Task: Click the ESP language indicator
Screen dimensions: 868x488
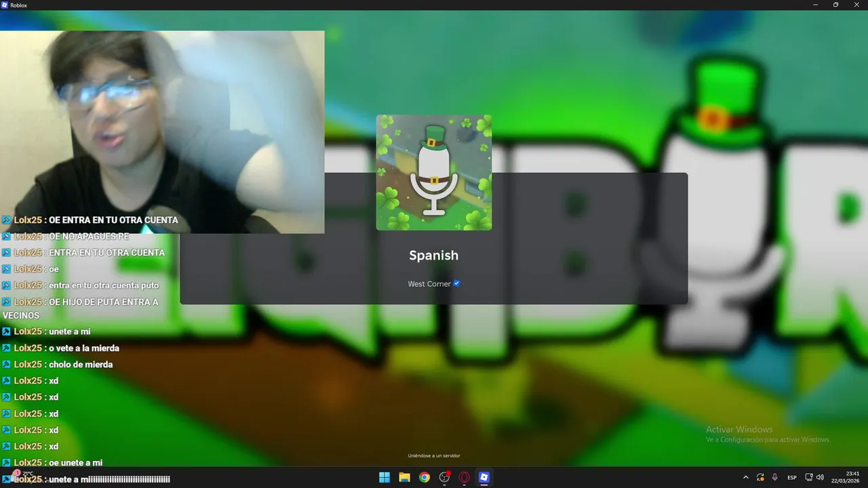Action: tap(792, 478)
